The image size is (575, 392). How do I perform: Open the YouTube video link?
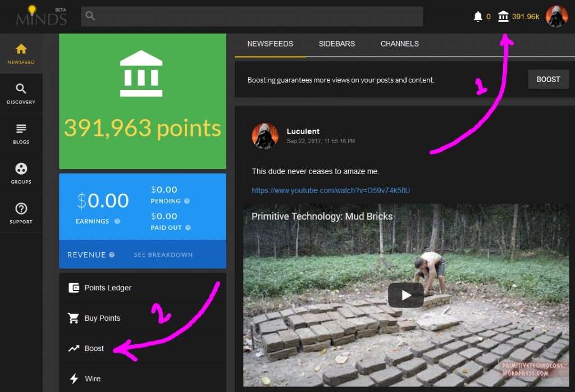pyautogui.click(x=330, y=190)
